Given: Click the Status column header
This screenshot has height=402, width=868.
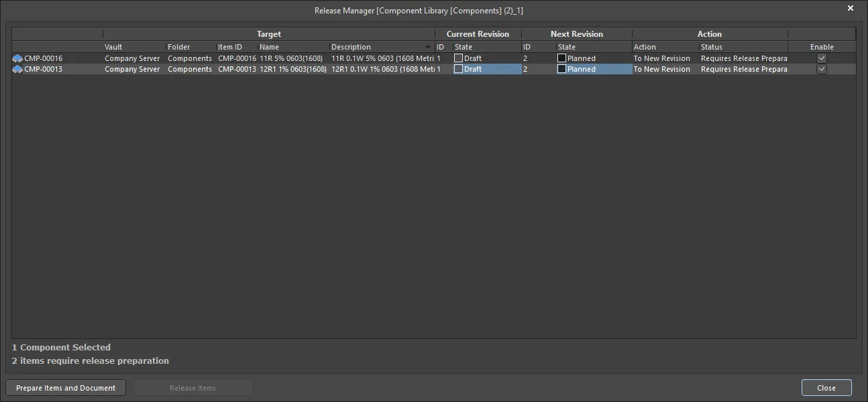Looking at the screenshot, I should pyautogui.click(x=743, y=47).
